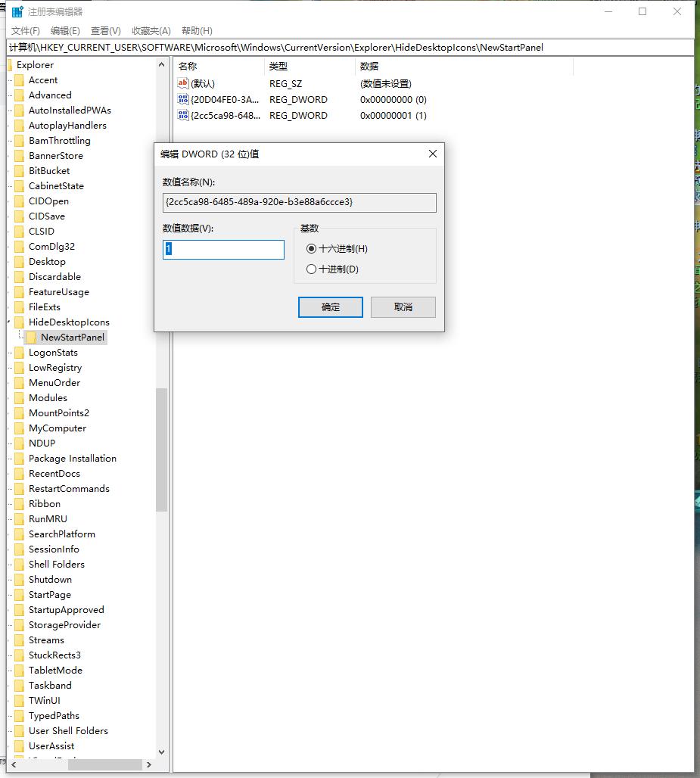Click the Shell Folders key folder icon
The image size is (700, 778).
(20, 565)
